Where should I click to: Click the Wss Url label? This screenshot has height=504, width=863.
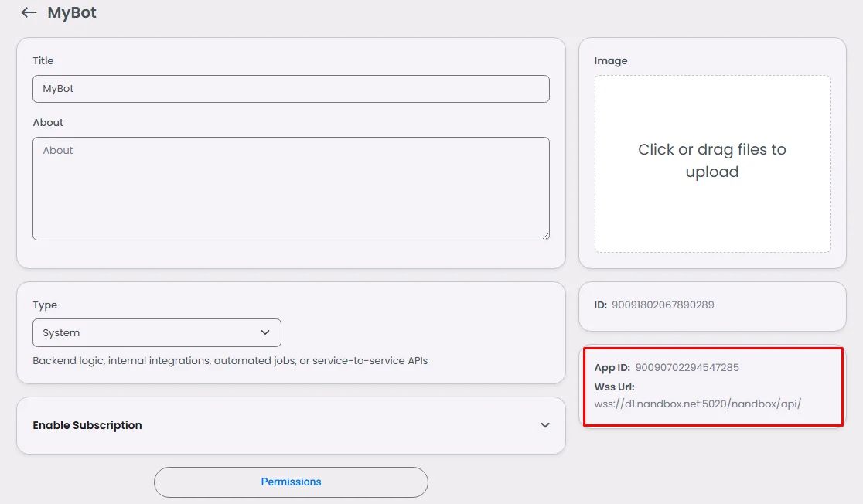[614, 387]
